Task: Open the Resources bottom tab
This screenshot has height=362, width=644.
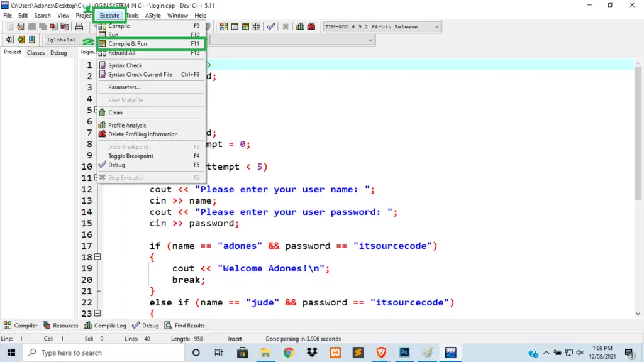Action: [x=60, y=326]
